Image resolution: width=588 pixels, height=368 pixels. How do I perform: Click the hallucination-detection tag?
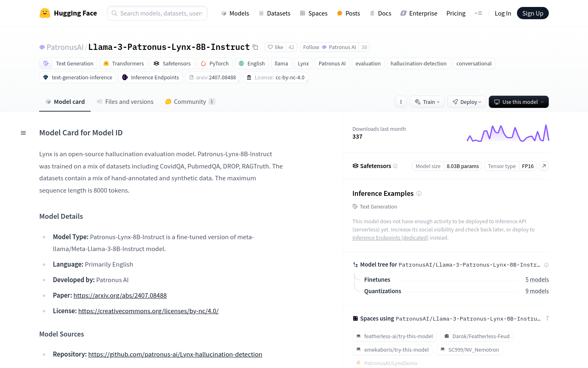(x=419, y=63)
